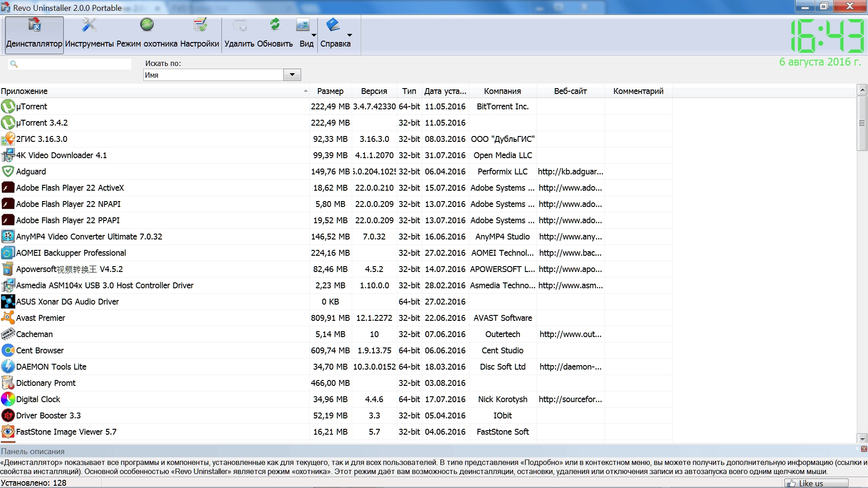Select the AOMEI Backupper icon
Image resolution: width=868 pixels, height=488 pixels.
8,253
